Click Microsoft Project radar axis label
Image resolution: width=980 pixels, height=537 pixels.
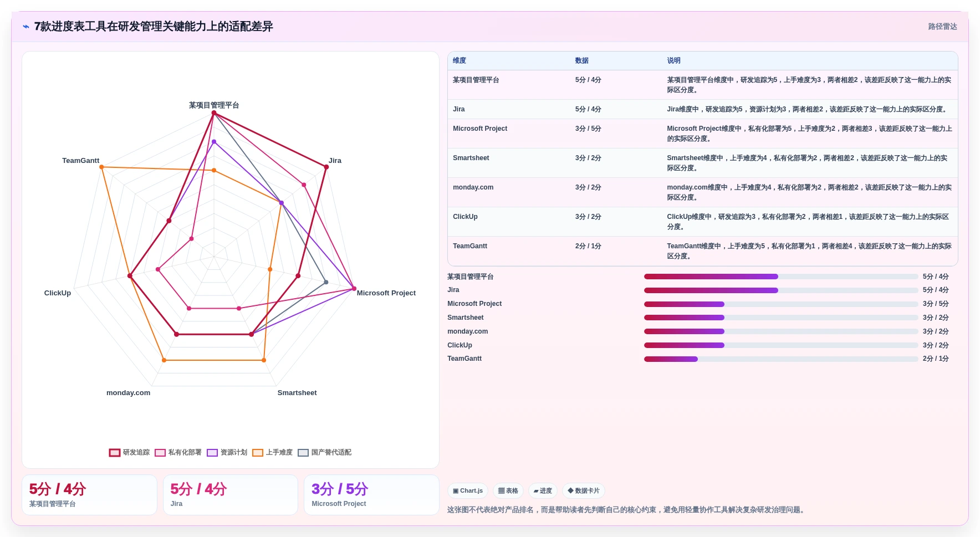386,293
